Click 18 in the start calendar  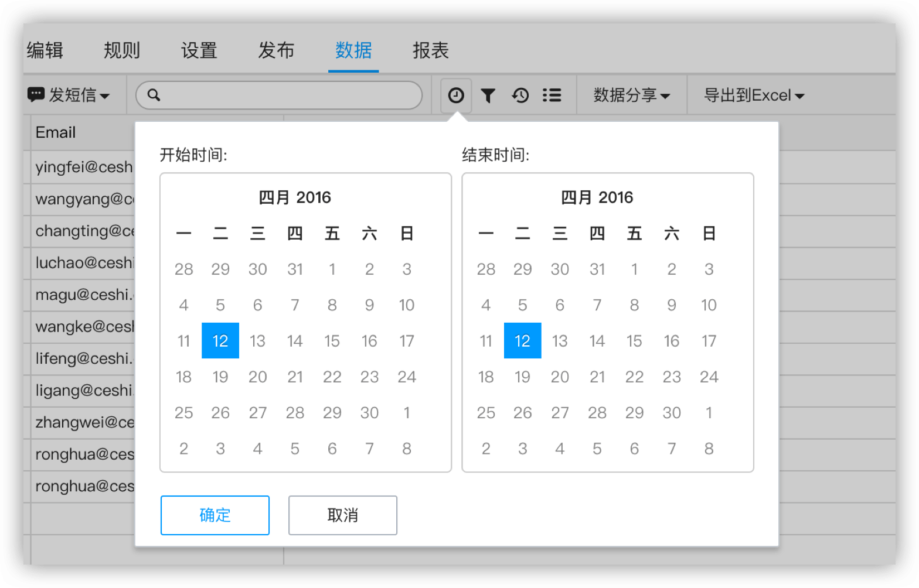tap(183, 377)
